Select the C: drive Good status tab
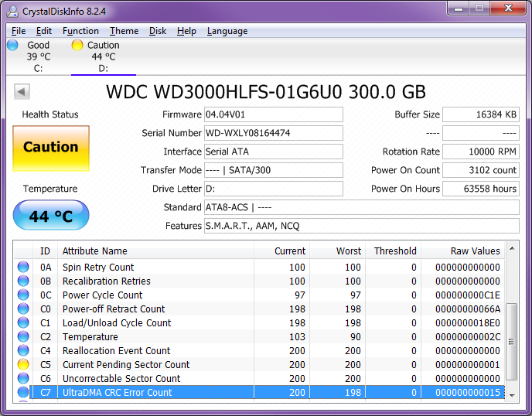 point(38,56)
